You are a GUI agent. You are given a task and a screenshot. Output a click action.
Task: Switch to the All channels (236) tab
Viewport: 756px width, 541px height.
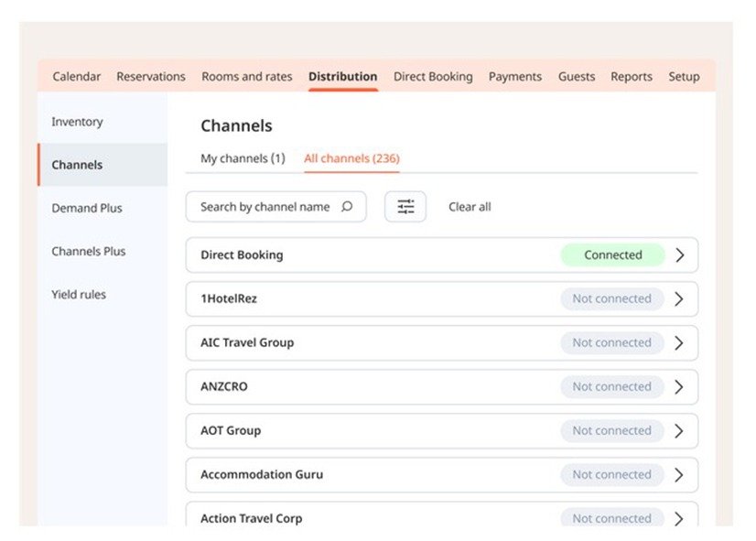tap(351, 157)
